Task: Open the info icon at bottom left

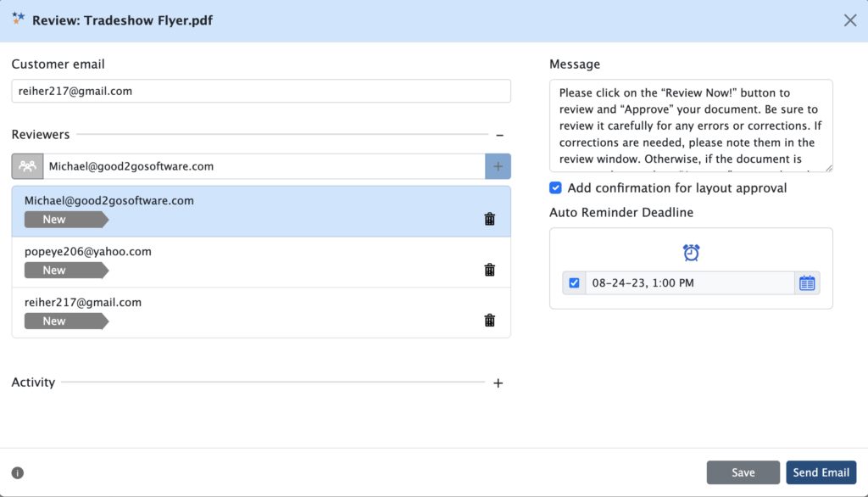Action: point(17,472)
